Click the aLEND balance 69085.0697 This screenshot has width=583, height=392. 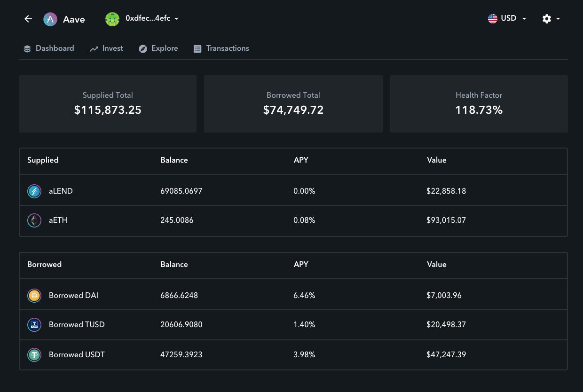coord(181,191)
